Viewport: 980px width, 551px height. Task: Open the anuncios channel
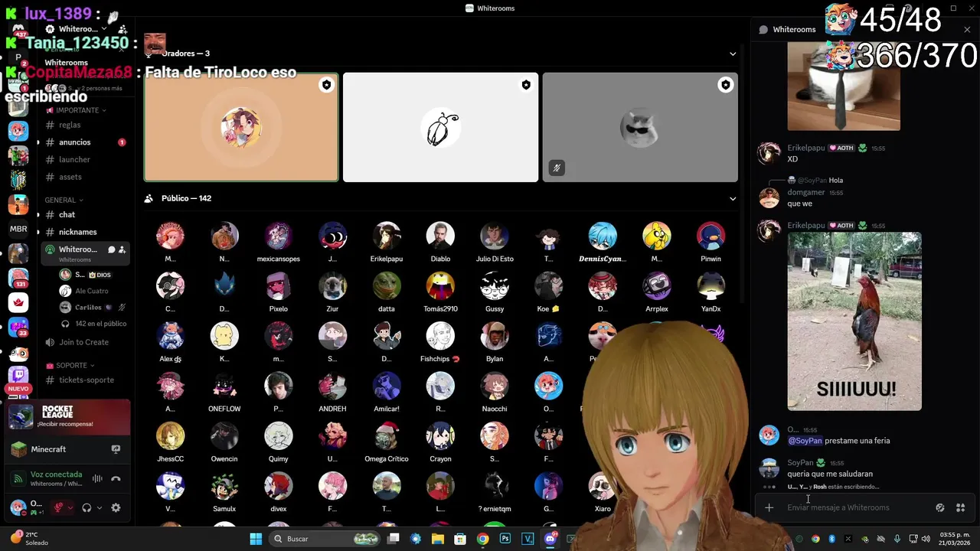[x=74, y=142]
